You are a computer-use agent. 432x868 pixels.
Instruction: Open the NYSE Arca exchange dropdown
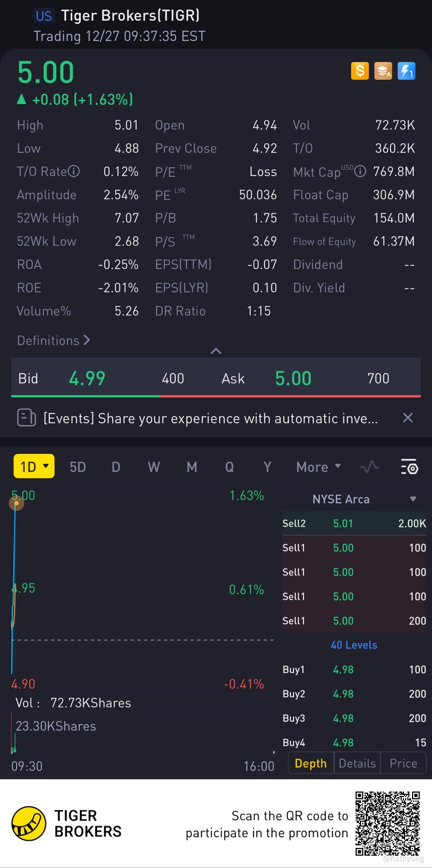413,499
